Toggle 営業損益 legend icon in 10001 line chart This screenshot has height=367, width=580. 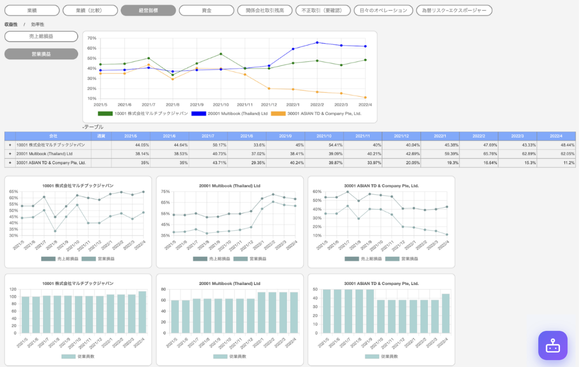[89, 259]
